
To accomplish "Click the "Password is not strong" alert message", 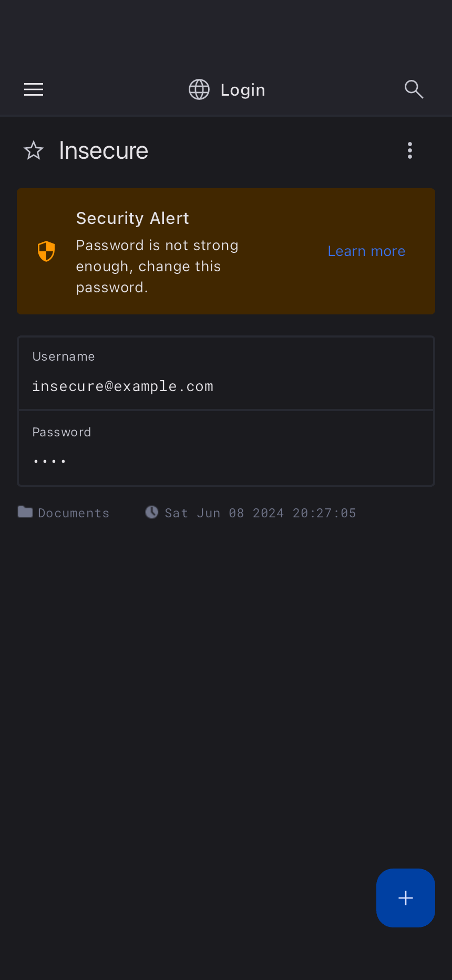I will click(x=157, y=267).
